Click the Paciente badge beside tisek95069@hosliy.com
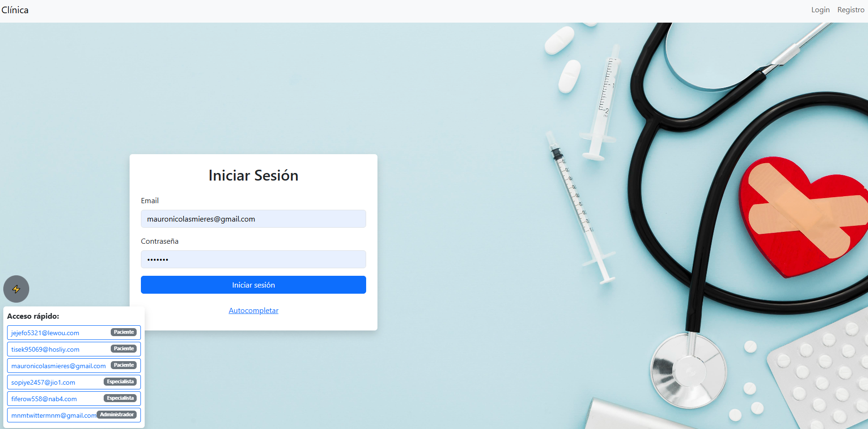 124,348
